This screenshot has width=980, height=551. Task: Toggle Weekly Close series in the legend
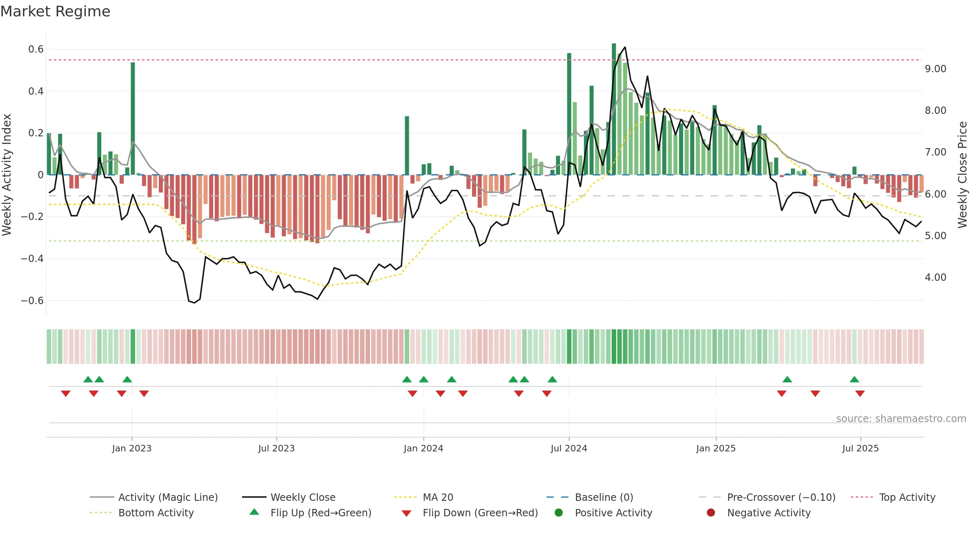(289, 497)
